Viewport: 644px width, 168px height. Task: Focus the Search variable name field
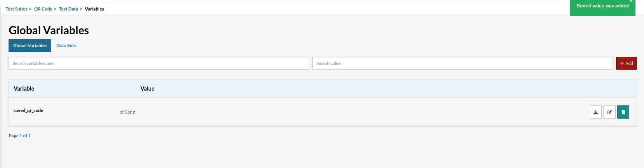click(159, 63)
